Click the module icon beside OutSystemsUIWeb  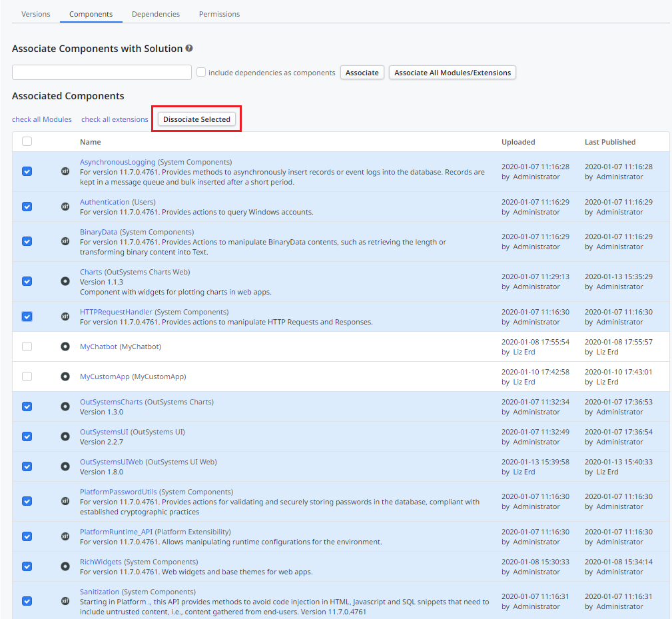pyautogui.click(x=65, y=466)
